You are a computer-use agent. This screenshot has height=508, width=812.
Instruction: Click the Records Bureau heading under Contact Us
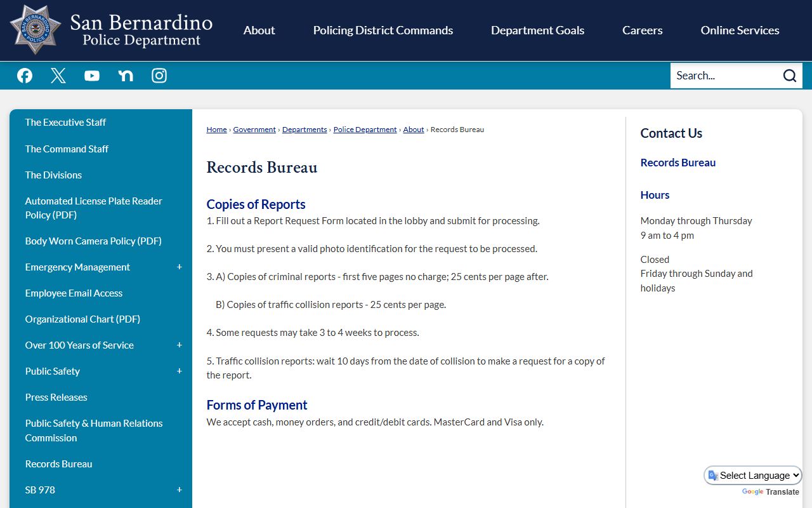[x=678, y=163]
